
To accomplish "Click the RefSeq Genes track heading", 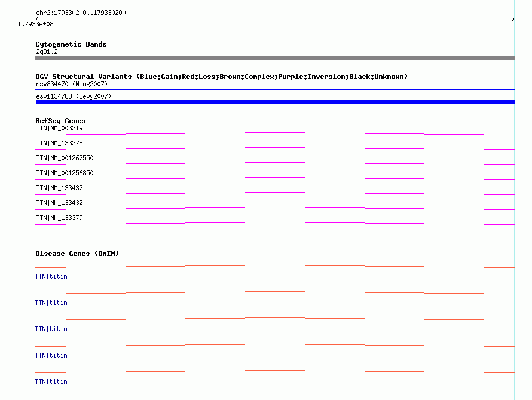I will tap(60, 121).
